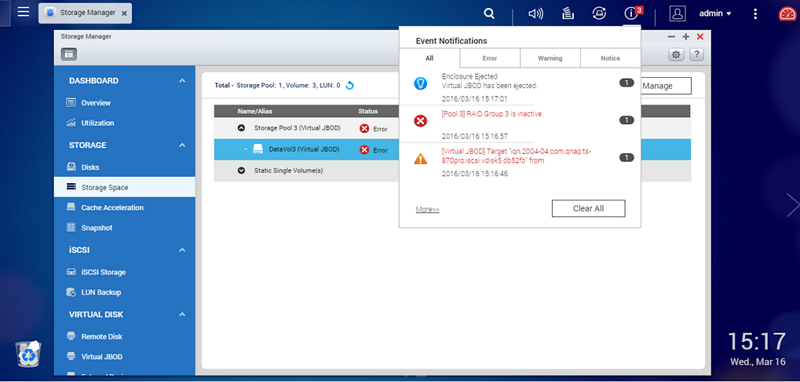The height and width of the screenshot is (382, 800).
Task: Open the three-dot more options menu
Action: pos(756,14)
